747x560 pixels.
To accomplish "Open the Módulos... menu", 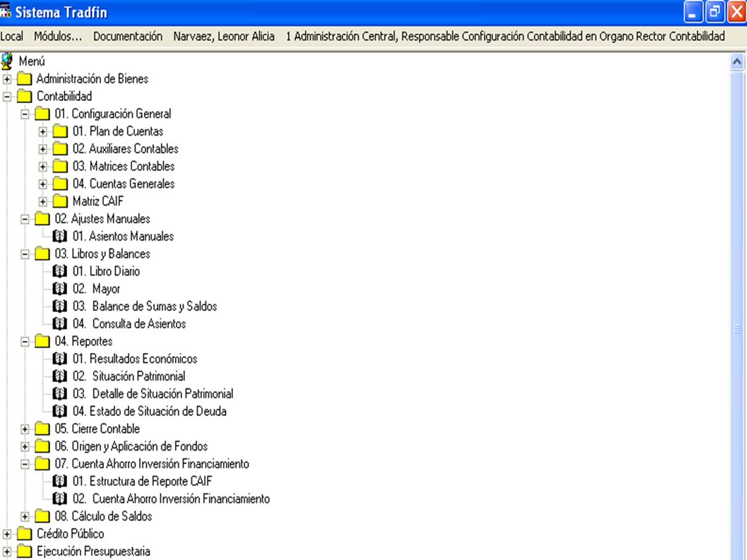I will click(x=58, y=36).
